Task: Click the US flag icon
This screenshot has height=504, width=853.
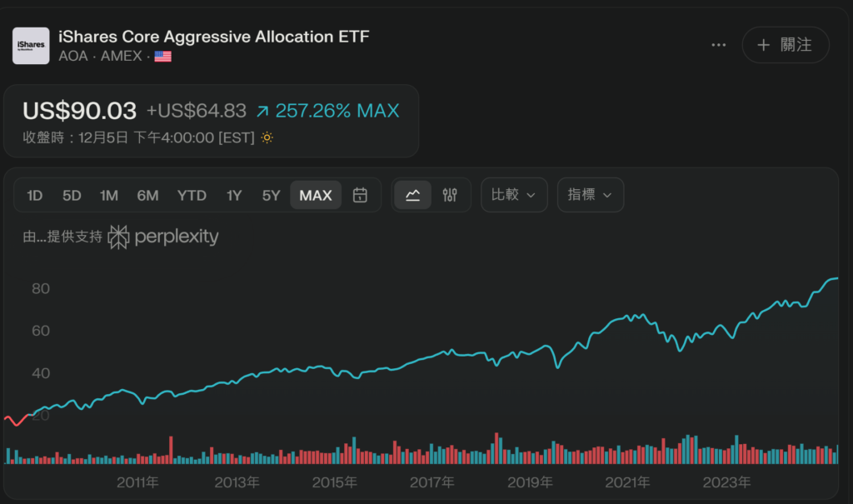Action: 162,57
